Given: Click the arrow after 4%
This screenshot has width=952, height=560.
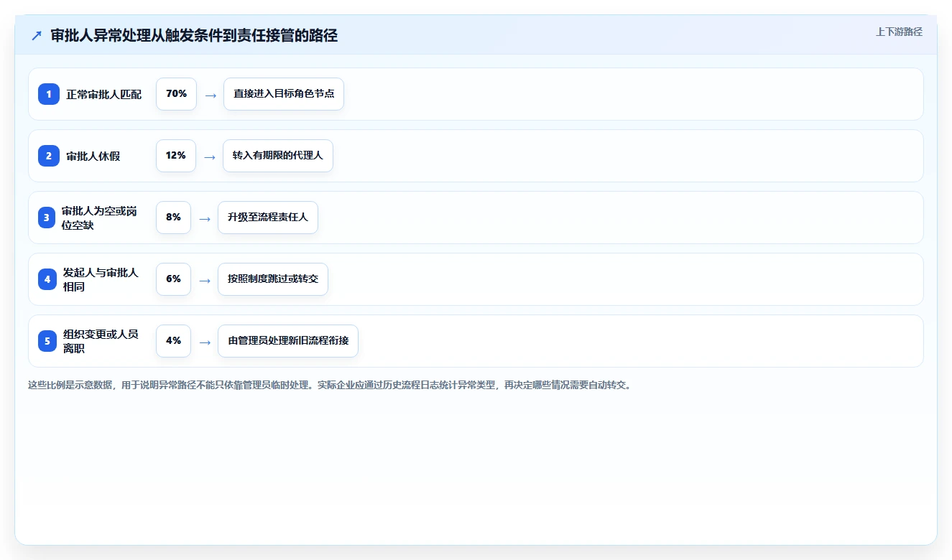Looking at the screenshot, I should [204, 342].
